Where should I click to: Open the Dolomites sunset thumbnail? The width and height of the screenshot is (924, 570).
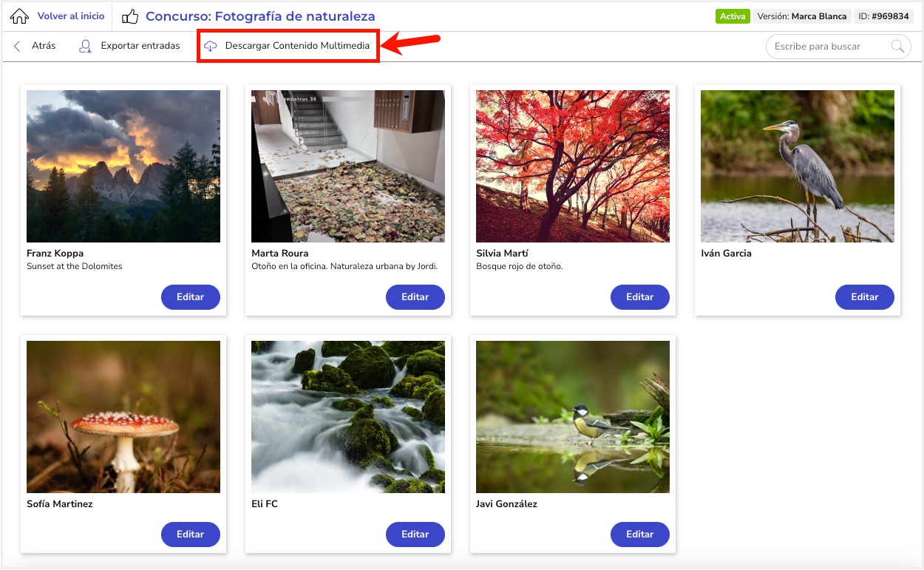[123, 166]
